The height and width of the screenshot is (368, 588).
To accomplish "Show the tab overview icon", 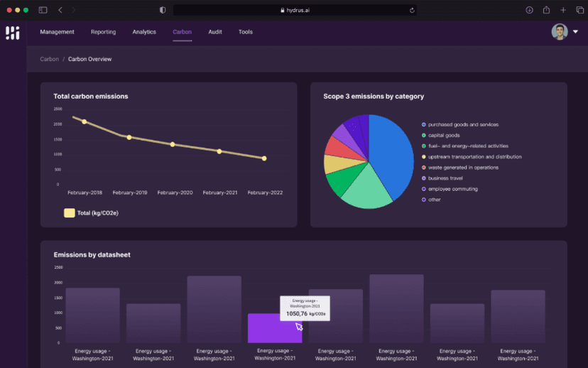I will [x=579, y=10].
